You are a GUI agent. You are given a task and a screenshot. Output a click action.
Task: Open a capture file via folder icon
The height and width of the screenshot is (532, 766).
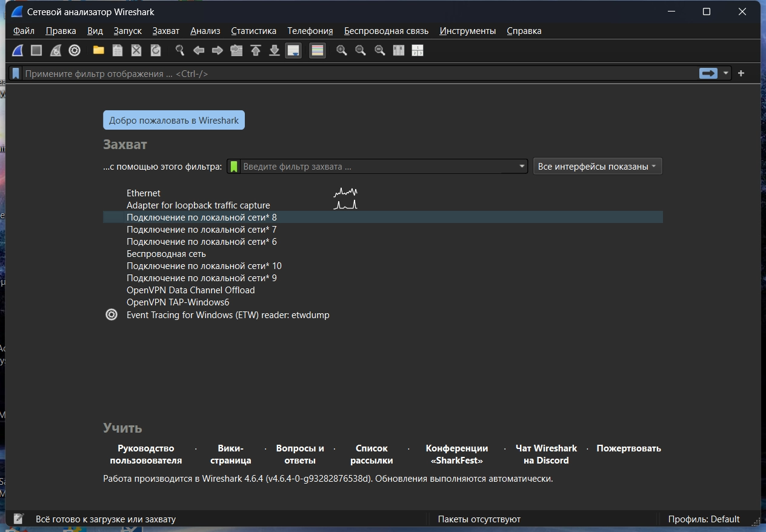click(x=98, y=51)
